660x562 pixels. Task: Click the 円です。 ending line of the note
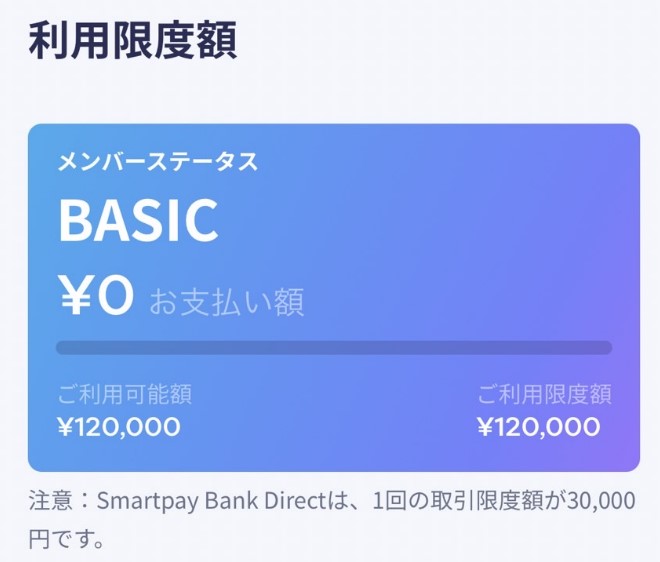[66, 541]
